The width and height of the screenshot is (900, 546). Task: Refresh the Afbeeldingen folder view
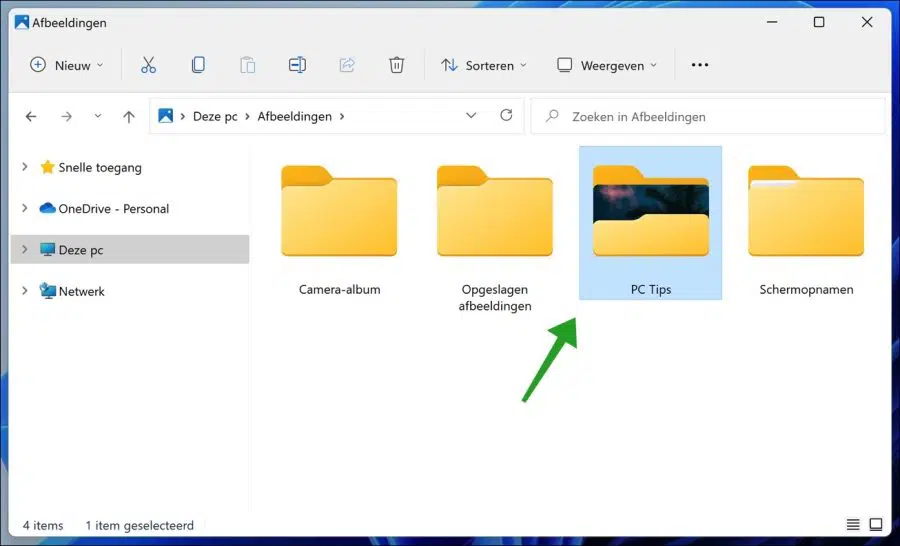(506, 115)
